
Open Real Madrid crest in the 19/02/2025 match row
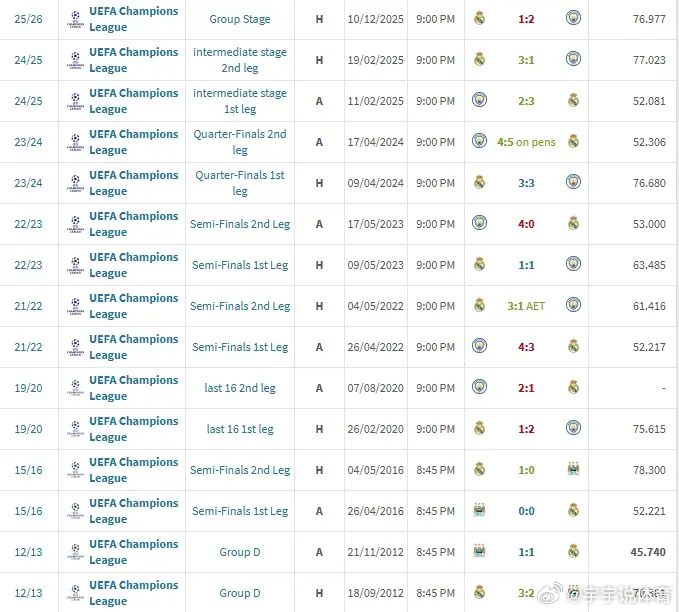pyautogui.click(x=479, y=59)
